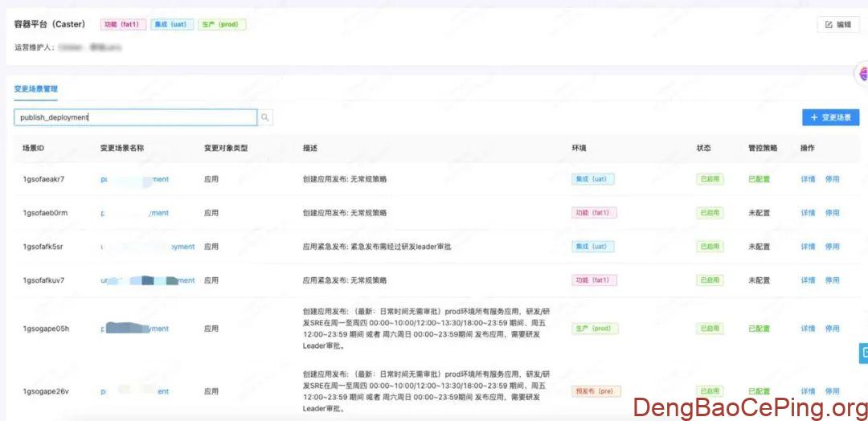Add a new 变更场景 with the blue button
Viewport: 868px width, 421px height.
pos(830,117)
